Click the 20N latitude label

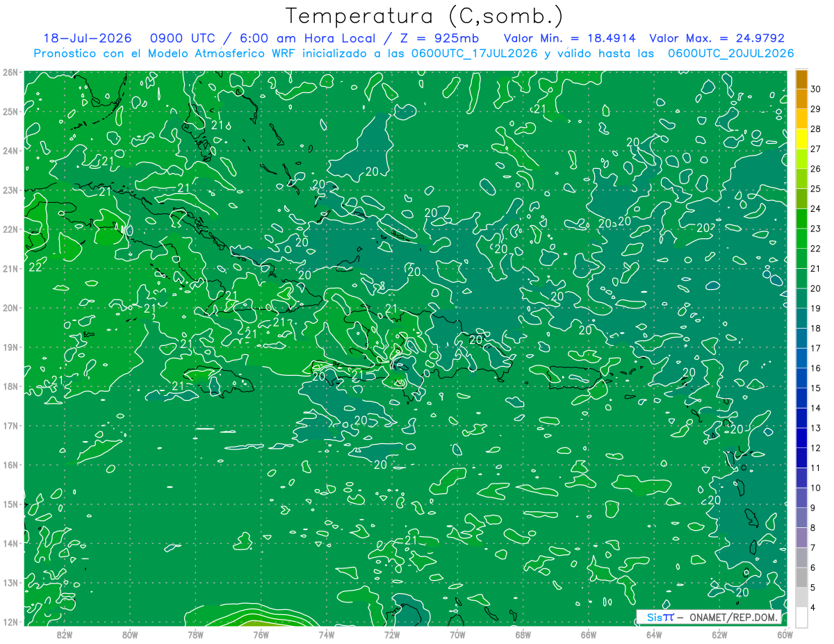click(x=10, y=308)
